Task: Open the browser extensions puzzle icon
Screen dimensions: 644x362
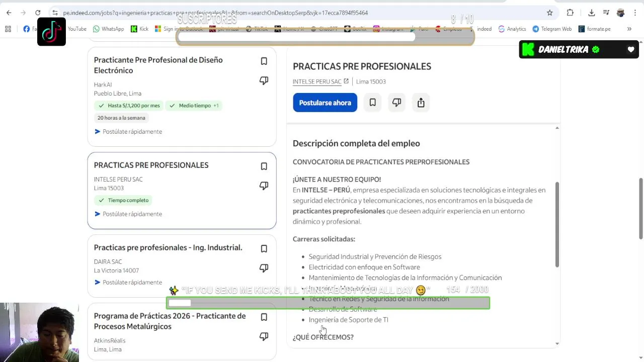Action: (x=570, y=13)
